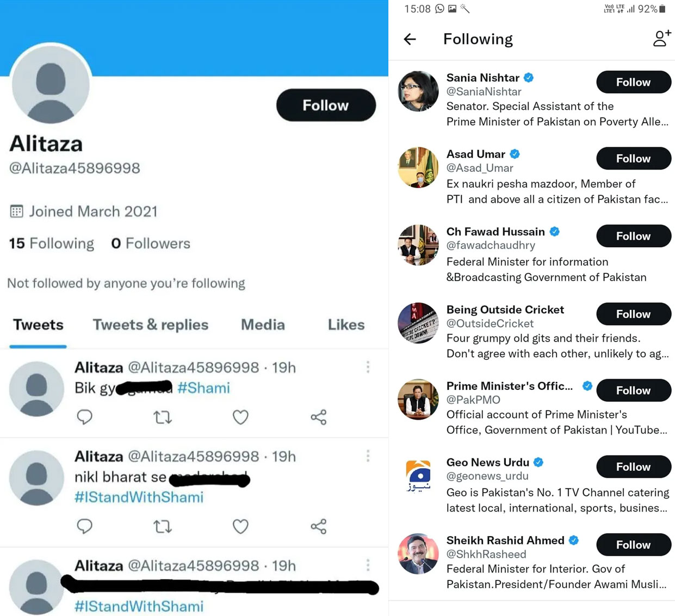This screenshot has height=616, width=675.
Task: Share the first Alitaza tweet
Action: tap(319, 417)
